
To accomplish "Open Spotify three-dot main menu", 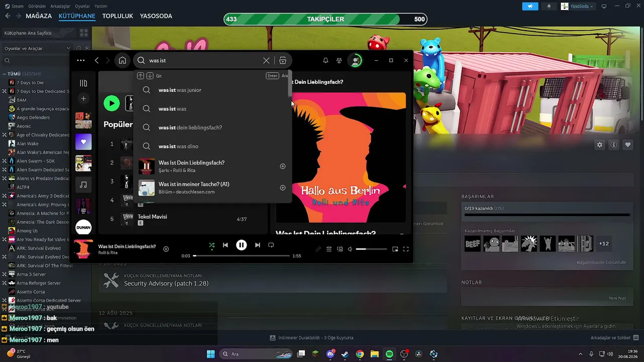I will (x=81, y=60).
